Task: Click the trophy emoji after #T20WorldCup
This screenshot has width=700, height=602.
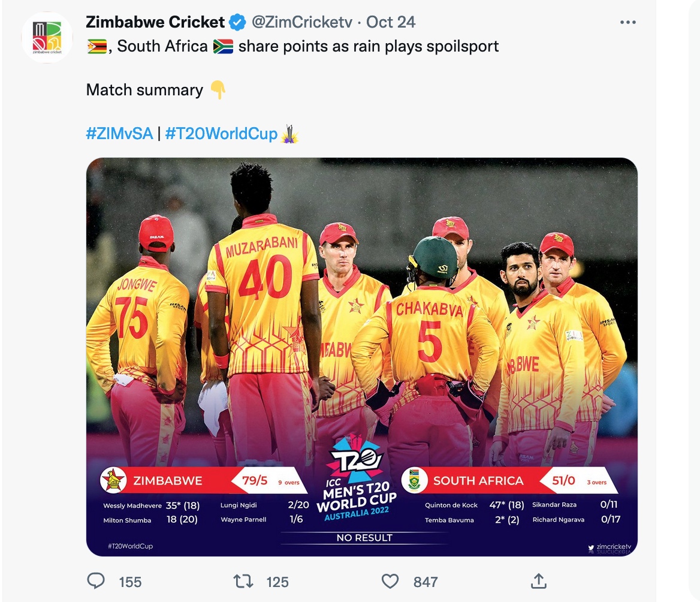Action: point(289,133)
